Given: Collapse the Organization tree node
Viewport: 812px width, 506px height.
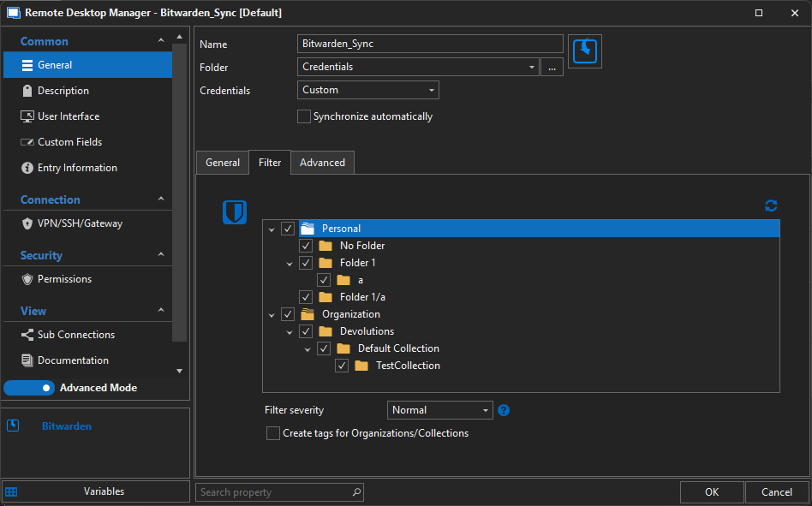Looking at the screenshot, I should point(272,314).
